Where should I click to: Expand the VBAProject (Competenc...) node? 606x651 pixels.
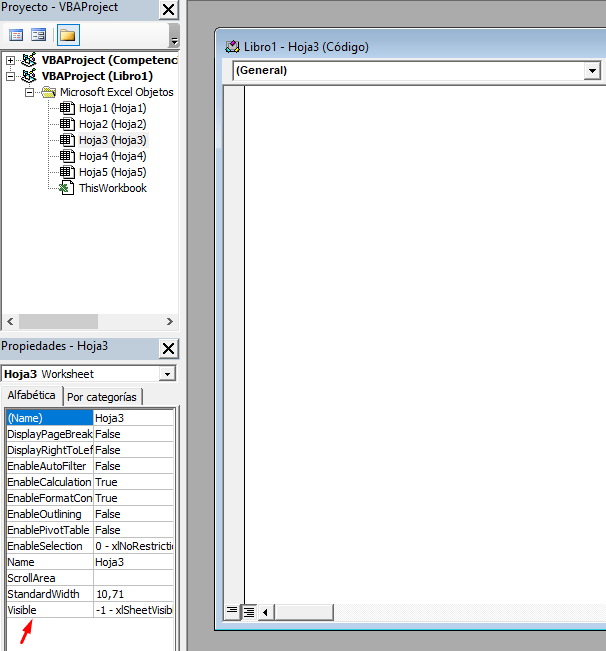(11, 60)
